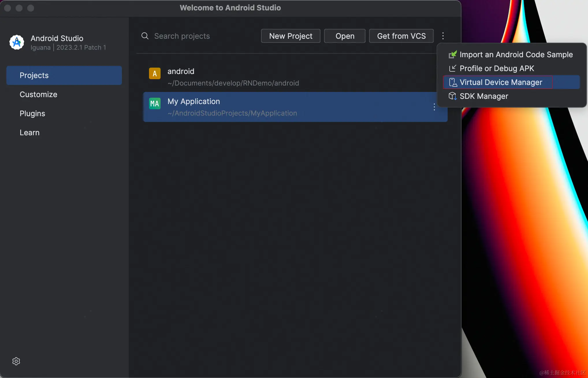The image size is (588, 378).
Task: Click the path ~/Documents/develop/RNDemo/android
Action: pyautogui.click(x=233, y=83)
